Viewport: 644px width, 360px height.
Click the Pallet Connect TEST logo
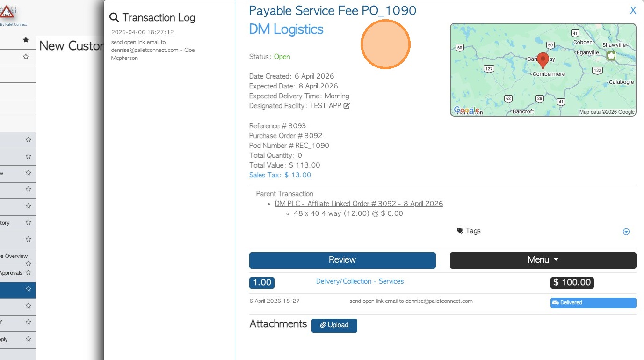click(7, 12)
